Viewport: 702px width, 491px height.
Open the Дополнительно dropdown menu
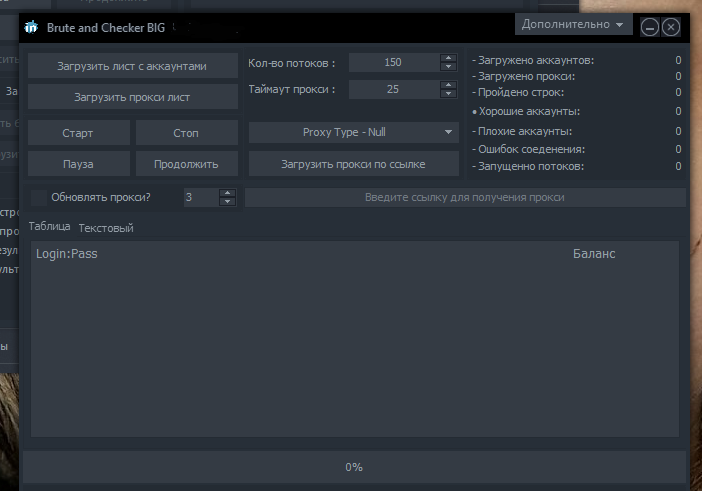pyautogui.click(x=573, y=23)
